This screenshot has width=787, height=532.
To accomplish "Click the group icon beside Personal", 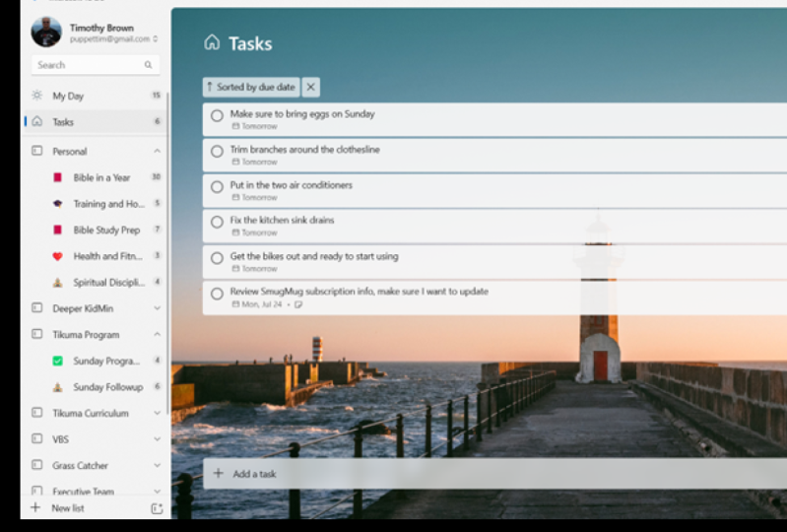I will pos(37,151).
